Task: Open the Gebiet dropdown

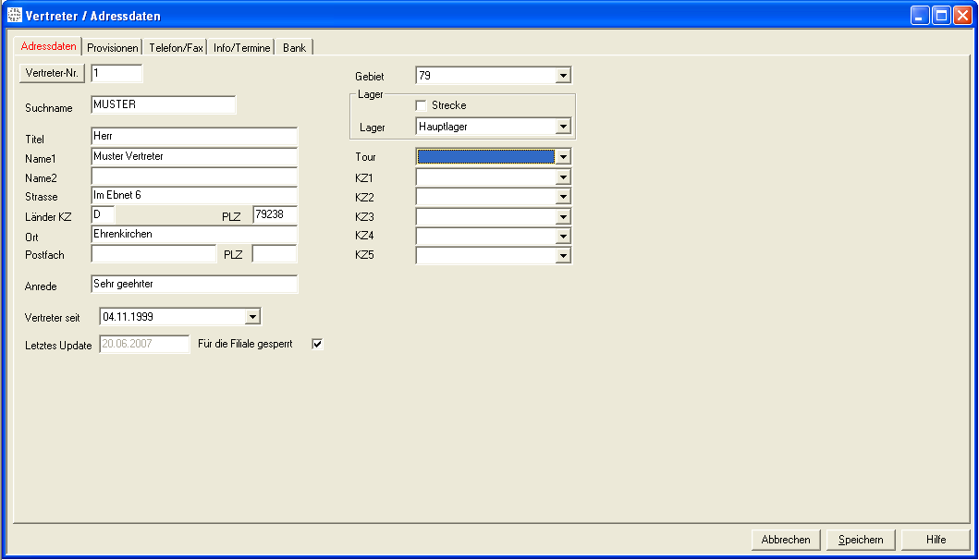Action: [x=563, y=76]
